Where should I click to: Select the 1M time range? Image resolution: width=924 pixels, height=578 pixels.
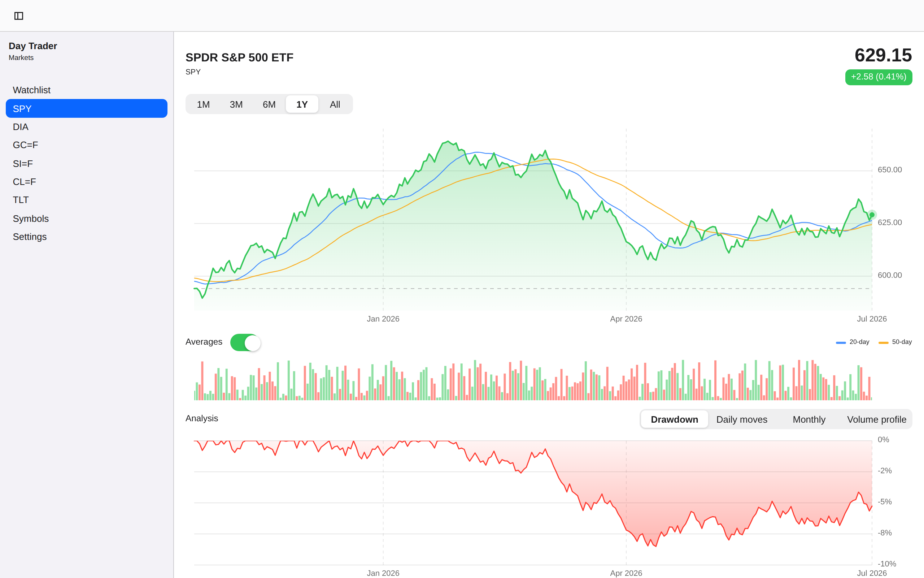point(203,104)
